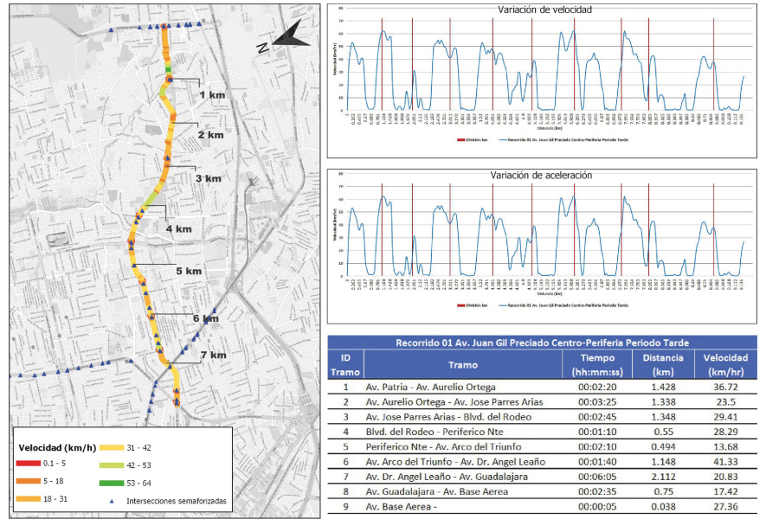Click the 'Distancia (km)' column header
Viewport: 766px width, 532px height.
click(664, 365)
